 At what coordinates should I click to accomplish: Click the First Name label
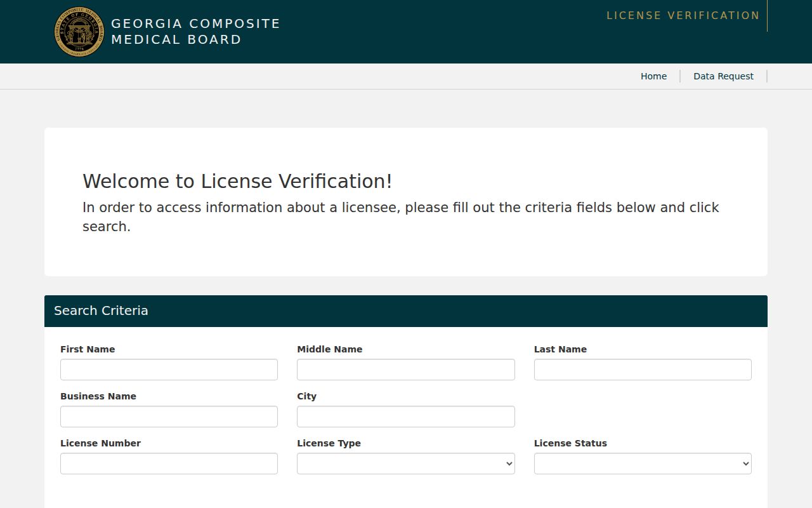[x=88, y=349]
